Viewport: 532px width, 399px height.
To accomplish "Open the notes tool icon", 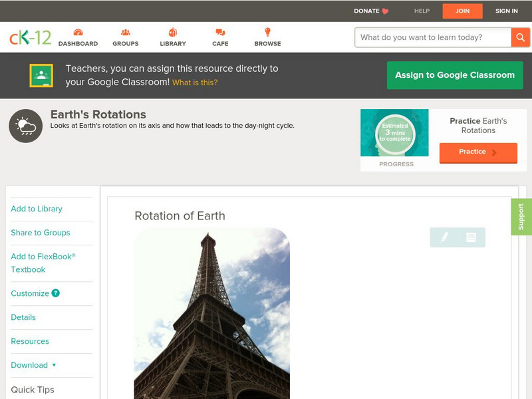I will [471, 237].
